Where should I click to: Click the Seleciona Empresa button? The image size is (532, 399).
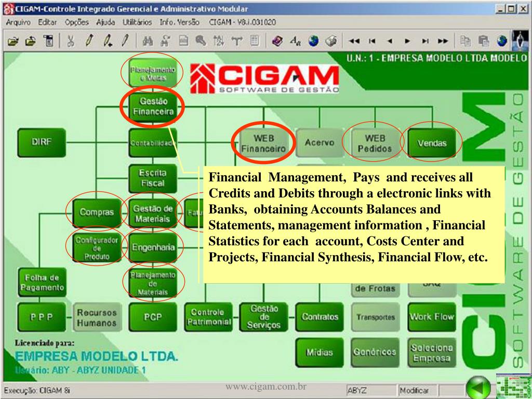[432, 352]
